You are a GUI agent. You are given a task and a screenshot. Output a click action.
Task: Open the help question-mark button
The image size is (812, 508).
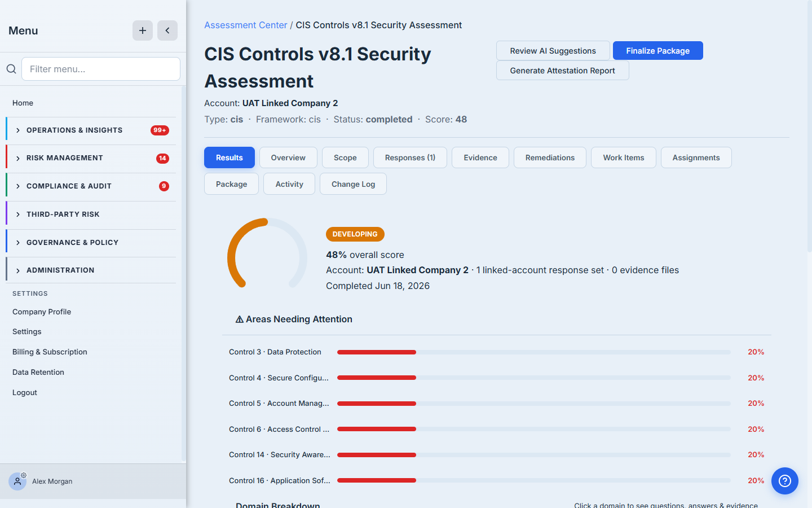(x=785, y=481)
